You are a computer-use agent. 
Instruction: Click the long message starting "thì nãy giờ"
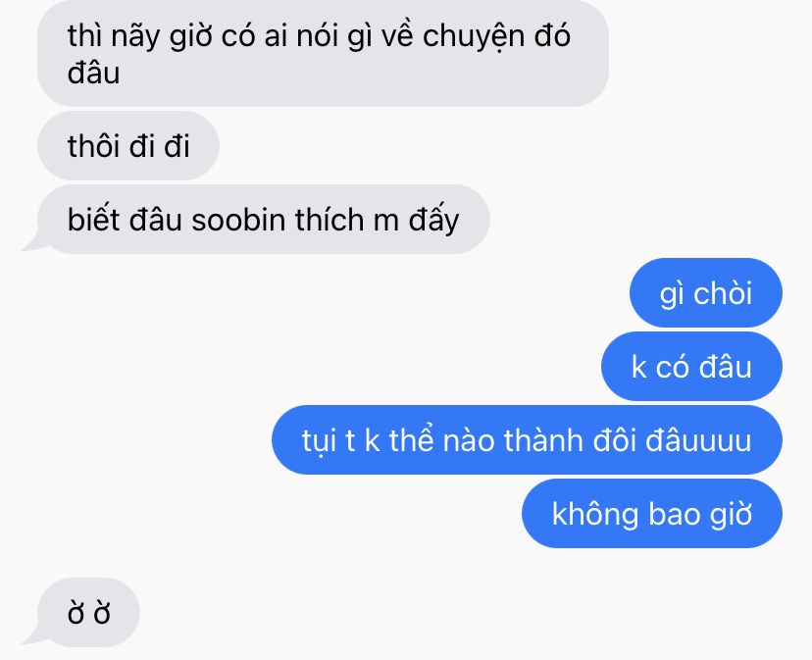click(x=323, y=53)
